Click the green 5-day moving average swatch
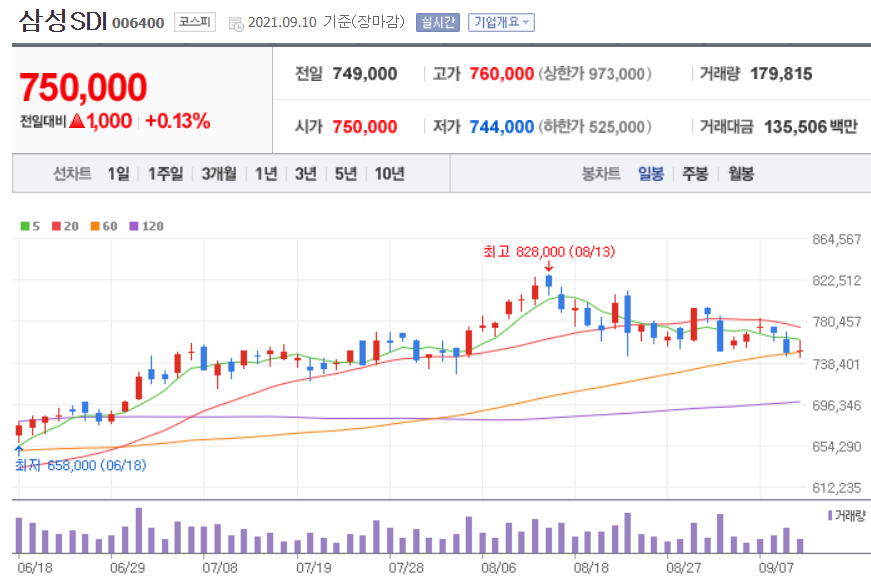871x579 pixels. point(24,226)
